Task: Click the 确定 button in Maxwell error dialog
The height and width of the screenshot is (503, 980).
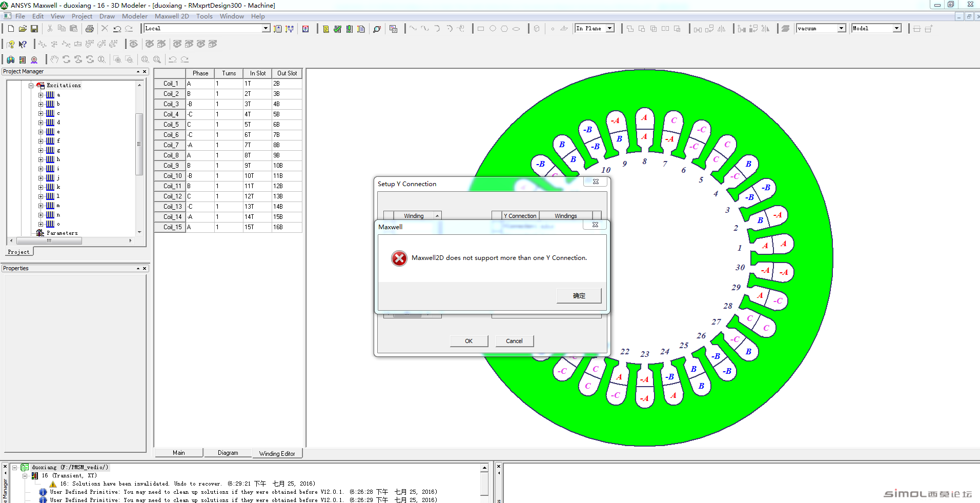Action: pos(579,296)
